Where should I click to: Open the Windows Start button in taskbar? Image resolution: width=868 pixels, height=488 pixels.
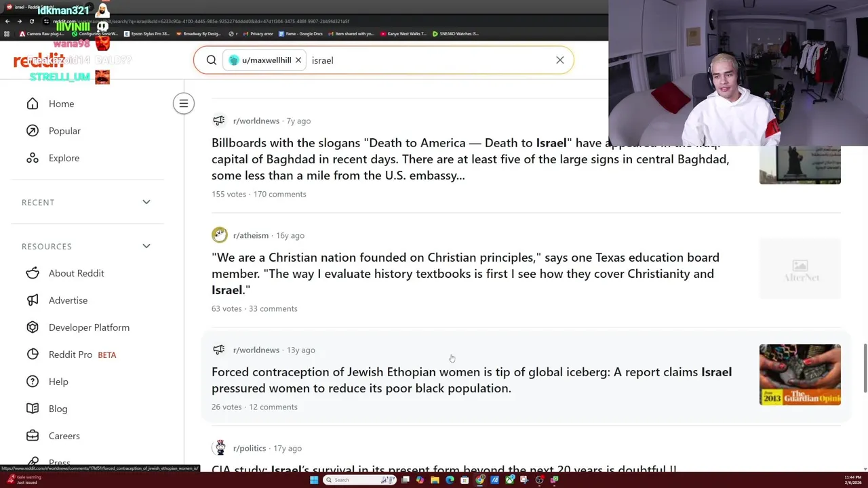coord(314,480)
